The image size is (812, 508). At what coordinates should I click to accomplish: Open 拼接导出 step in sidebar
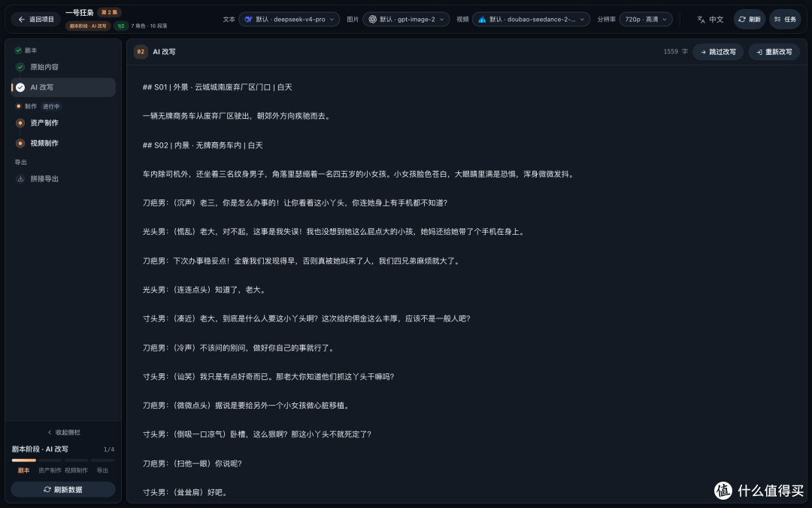[63, 179]
